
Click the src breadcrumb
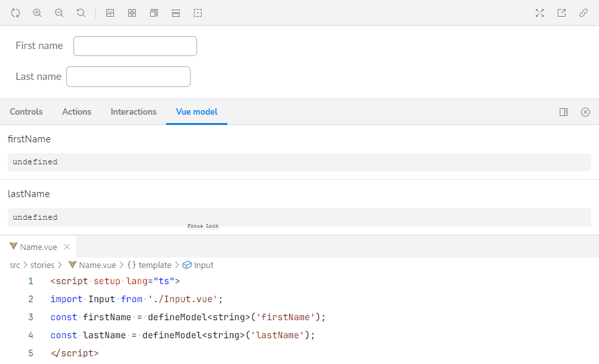click(x=15, y=265)
